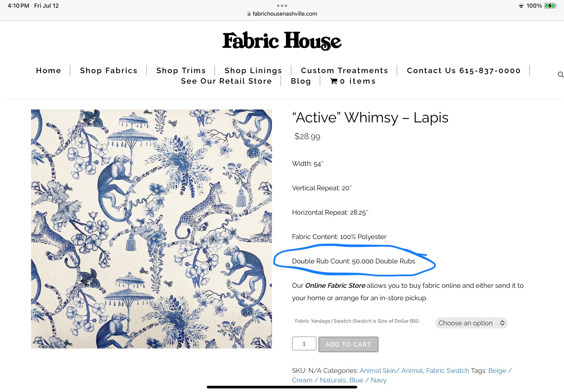Open the Blog menu item
This screenshot has width=564, height=392.
tap(301, 81)
